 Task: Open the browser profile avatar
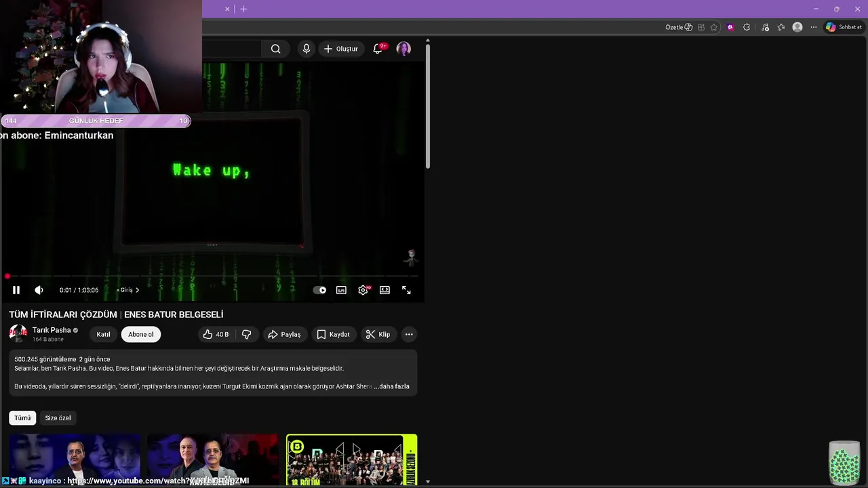pyautogui.click(x=797, y=27)
